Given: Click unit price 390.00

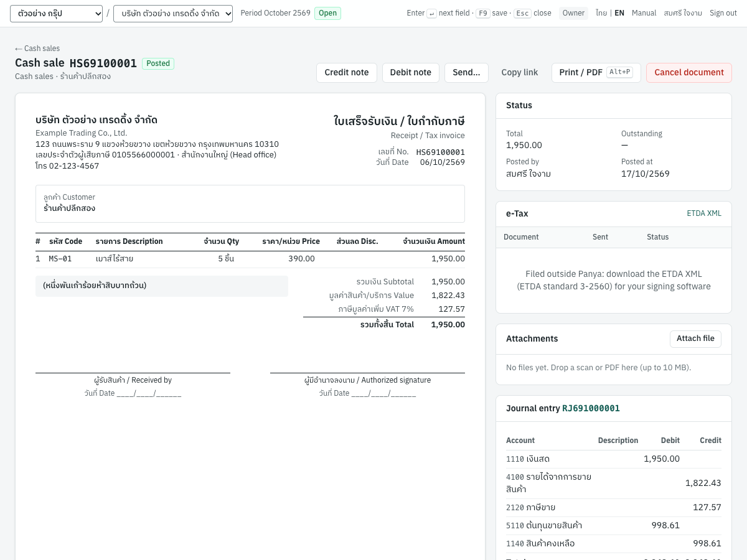Looking at the screenshot, I should coord(301,259).
